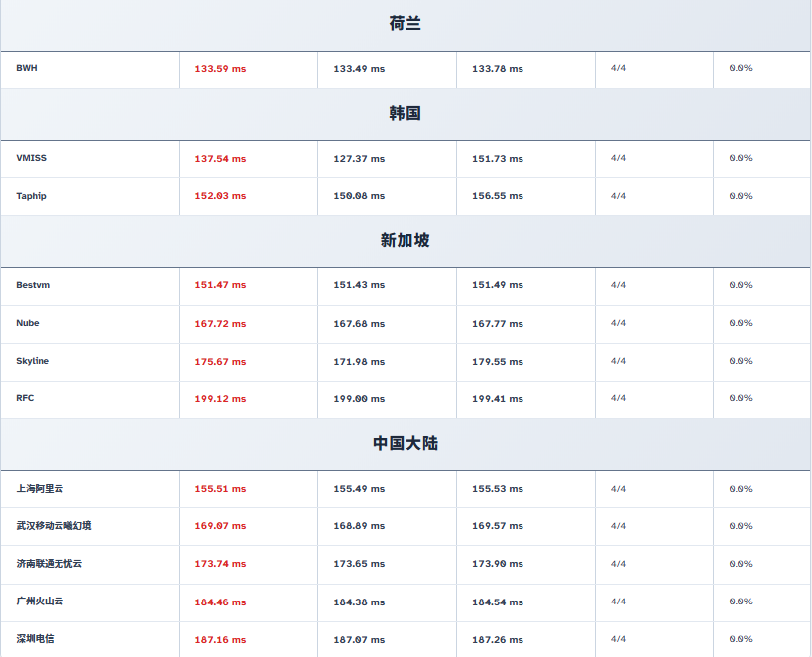Viewport: 812px width, 657px height.
Task: Select the 中国大陆 region heading
Action: point(405,444)
